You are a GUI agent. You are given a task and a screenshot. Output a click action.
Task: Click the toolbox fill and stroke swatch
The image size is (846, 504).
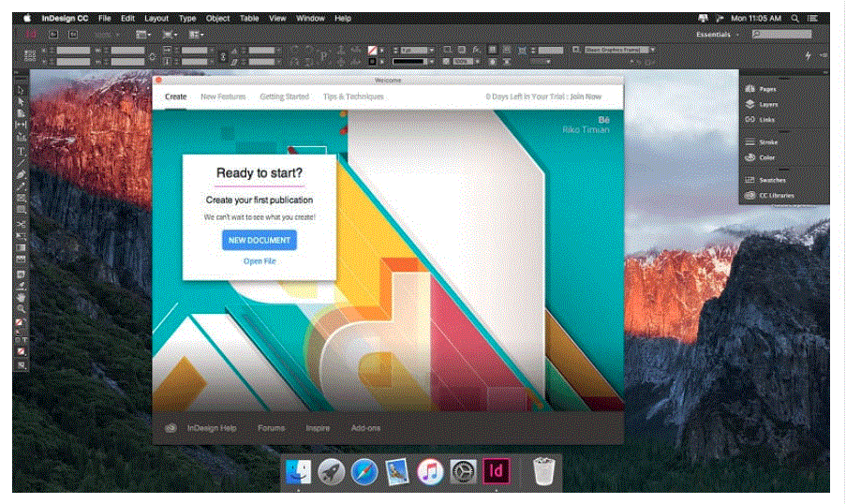(20, 322)
